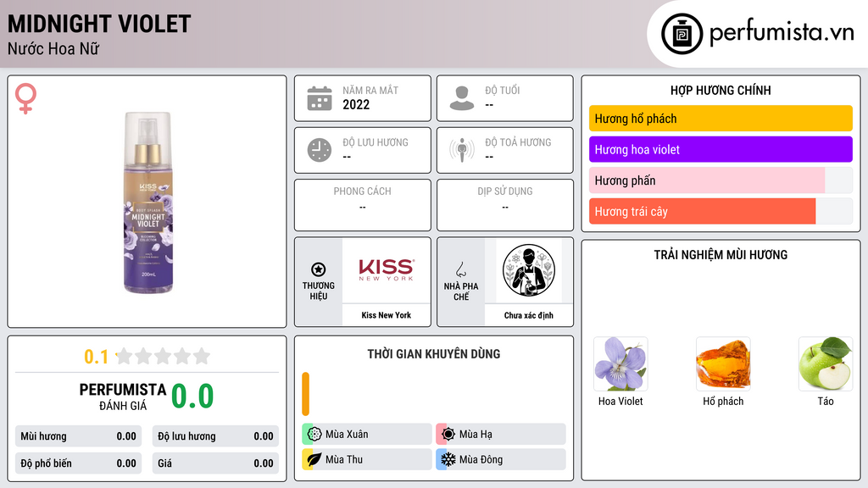Image resolution: width=868 pixels, height=488 pixels.
Task: Click the Thời Gian Khuyên Dùng heading
Action: (434, 354)
